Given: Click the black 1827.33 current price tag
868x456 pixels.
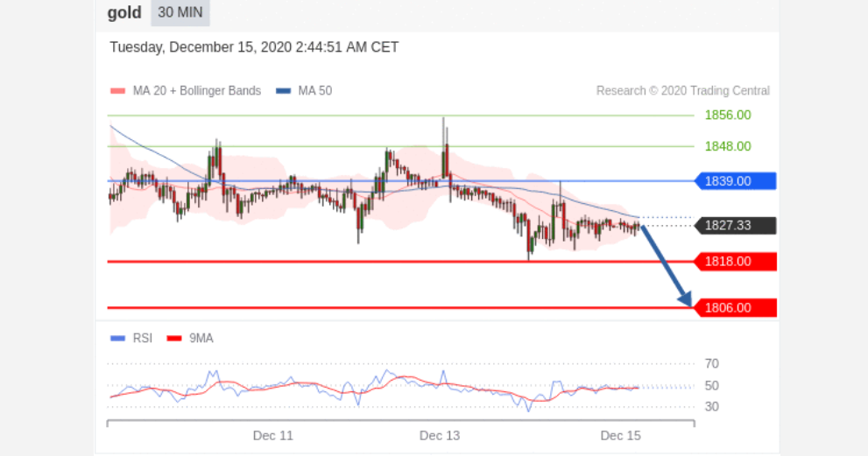Looking at the screenshot, I should click(736, 226).
